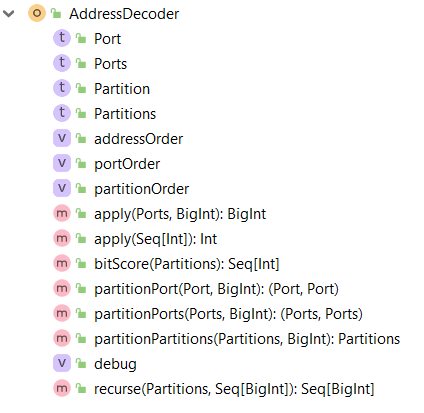Click the value icon beside addressOrder
The image size is (424, 413).
pyautogui.click(x=62, y=138)
